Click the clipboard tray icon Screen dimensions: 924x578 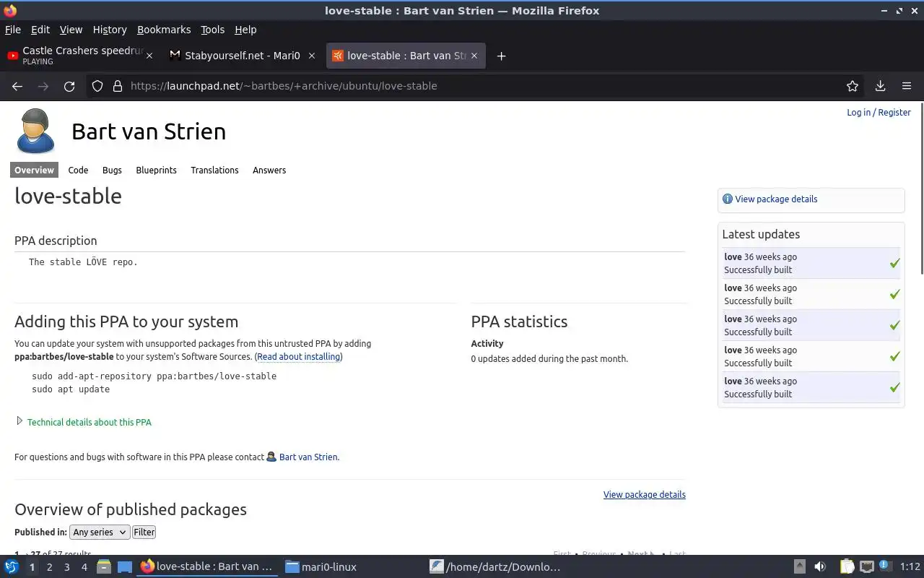coord(847,566)
